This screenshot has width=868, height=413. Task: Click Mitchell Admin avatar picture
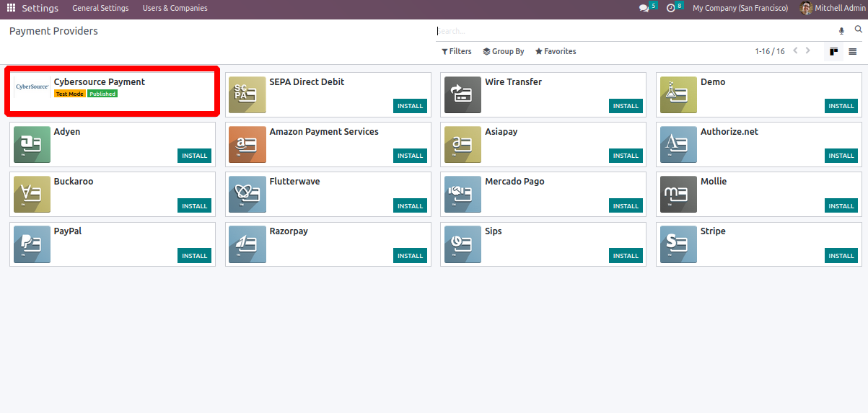[806, 8]
